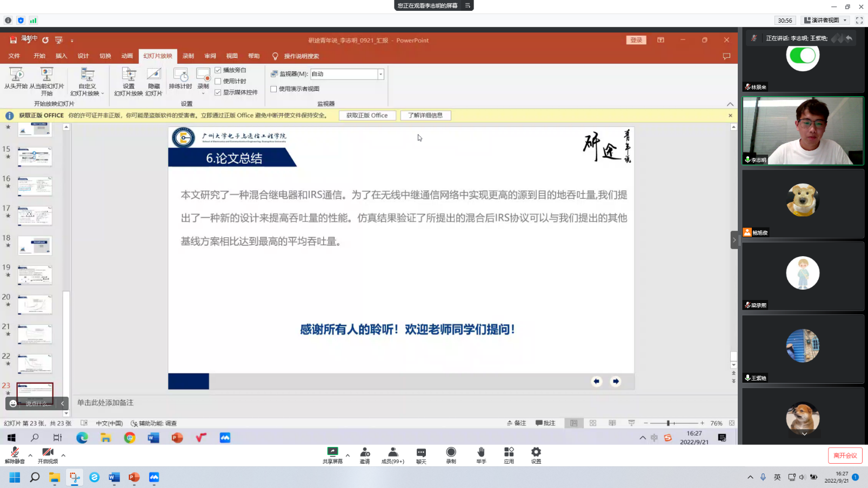Toggle show media controls checkbox

coord(218,92)
